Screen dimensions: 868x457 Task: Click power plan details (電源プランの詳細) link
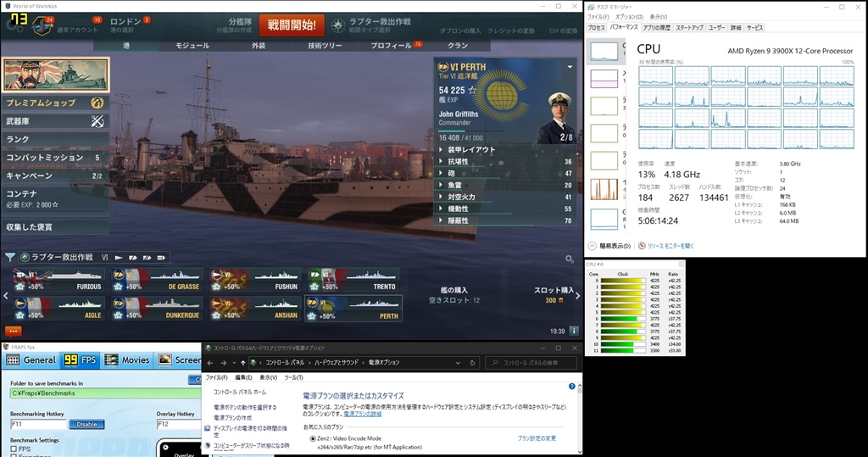coord(363,414)
